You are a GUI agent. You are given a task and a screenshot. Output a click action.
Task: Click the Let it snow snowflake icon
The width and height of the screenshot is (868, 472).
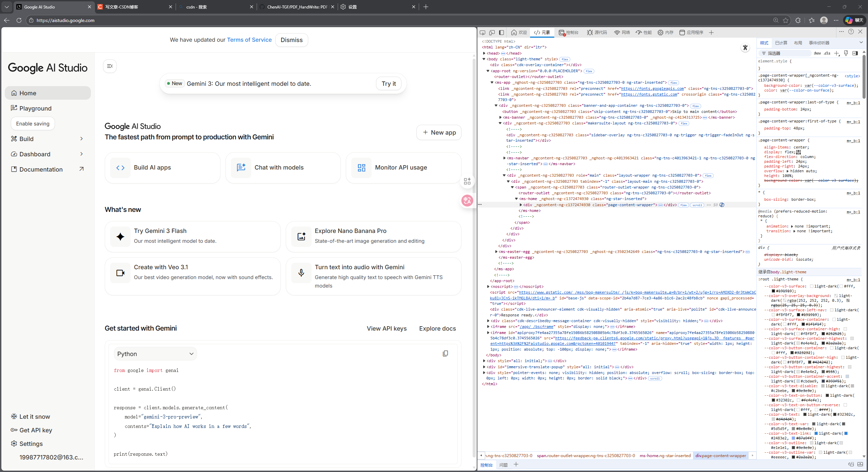[x=14, y=416]
